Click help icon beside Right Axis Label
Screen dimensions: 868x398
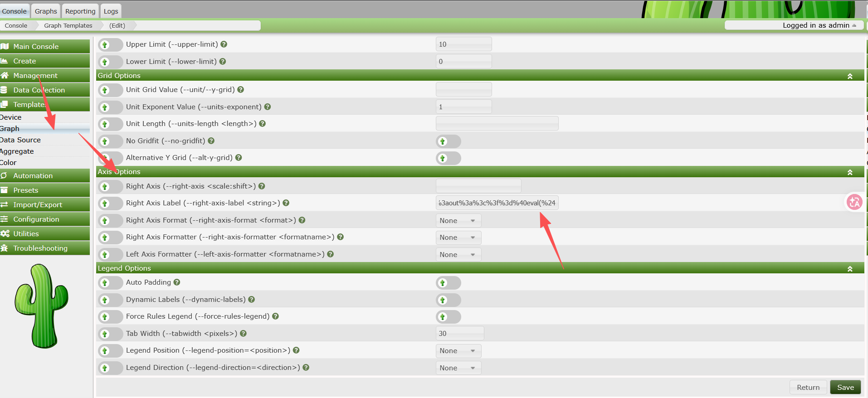(x=286, y=203)
